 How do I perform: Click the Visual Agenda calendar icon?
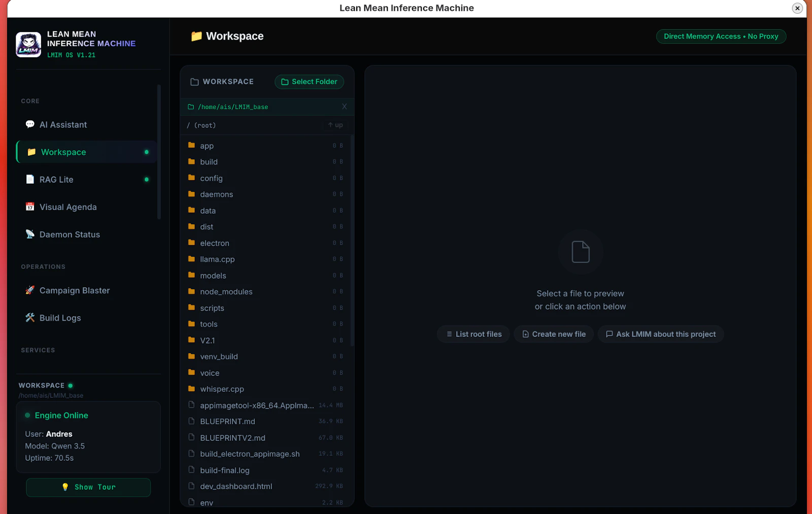[30, 207]
